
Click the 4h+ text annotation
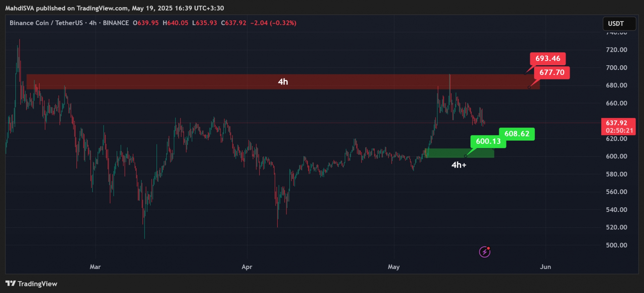point(459,165)
